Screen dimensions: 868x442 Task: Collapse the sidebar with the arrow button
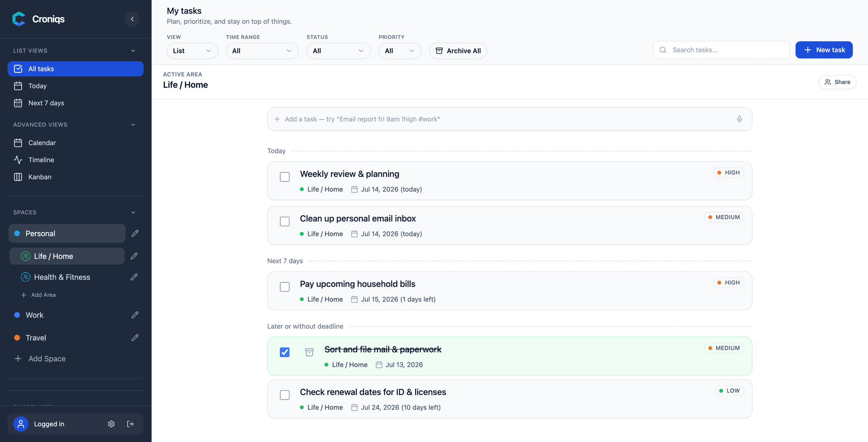tap(132, 19)
